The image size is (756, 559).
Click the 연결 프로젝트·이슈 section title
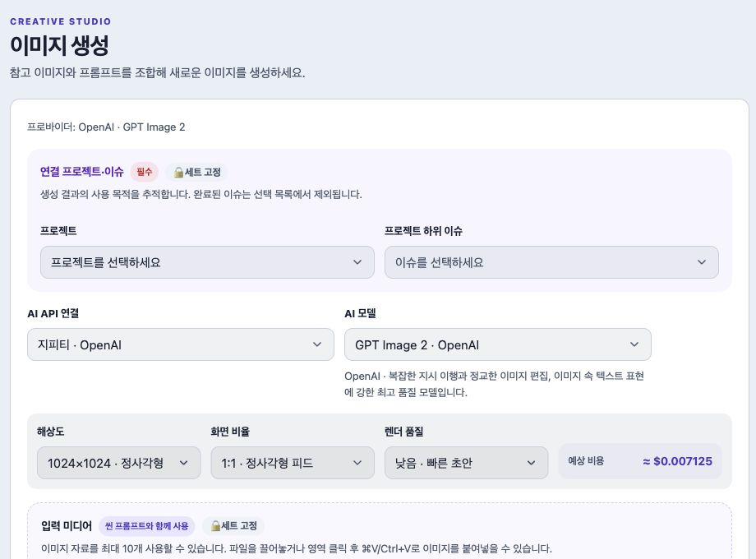click(82, 172)
